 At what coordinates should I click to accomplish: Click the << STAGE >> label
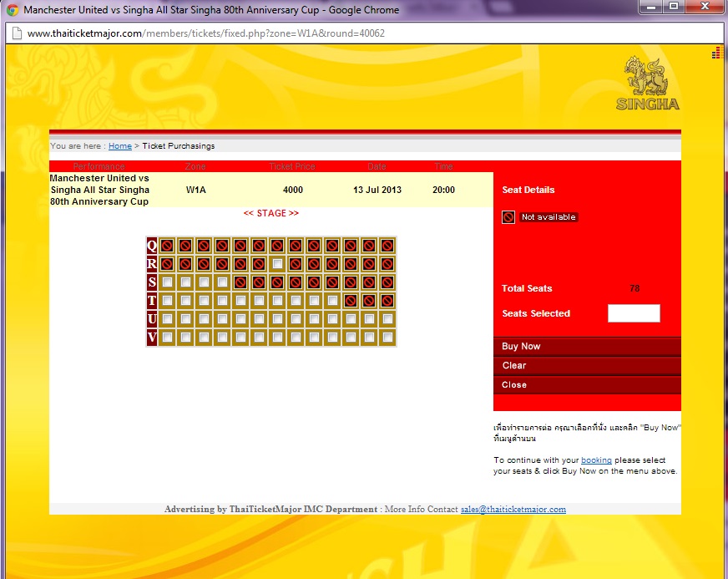click(271, 213)
